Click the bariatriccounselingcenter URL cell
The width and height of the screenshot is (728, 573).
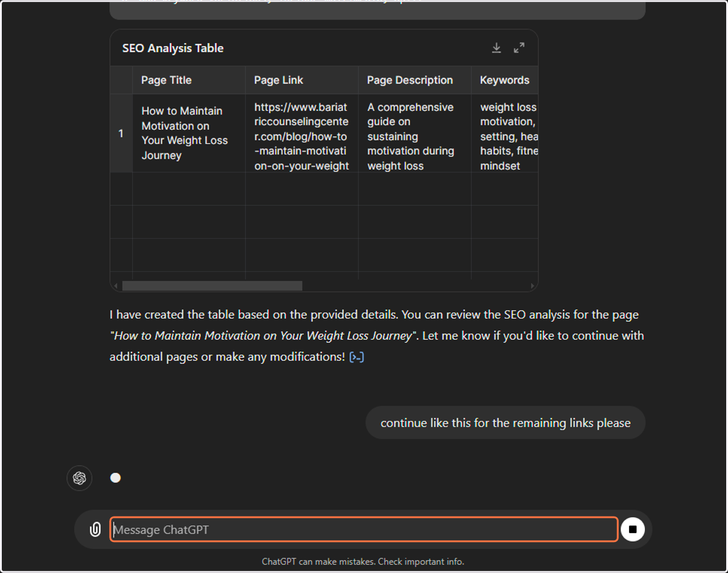pos(302,133)
